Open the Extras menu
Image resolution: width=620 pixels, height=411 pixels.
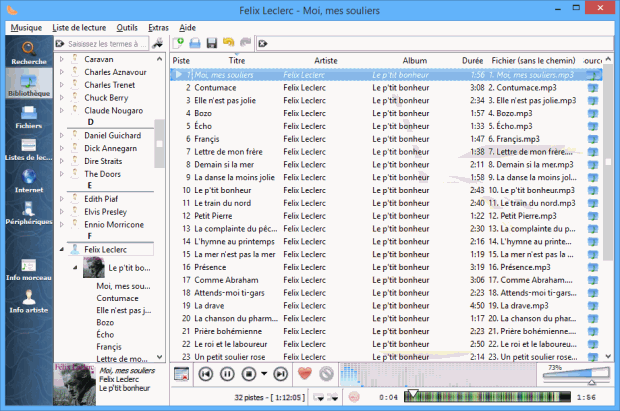point(158,28)
